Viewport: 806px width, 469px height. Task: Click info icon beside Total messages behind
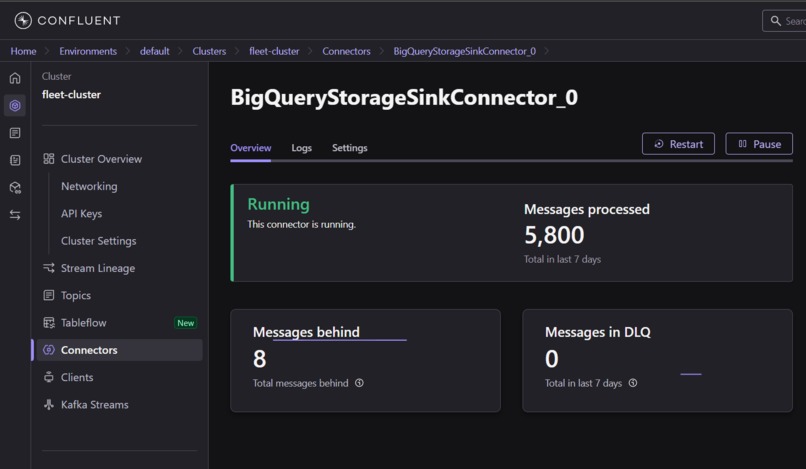(359, 383)
